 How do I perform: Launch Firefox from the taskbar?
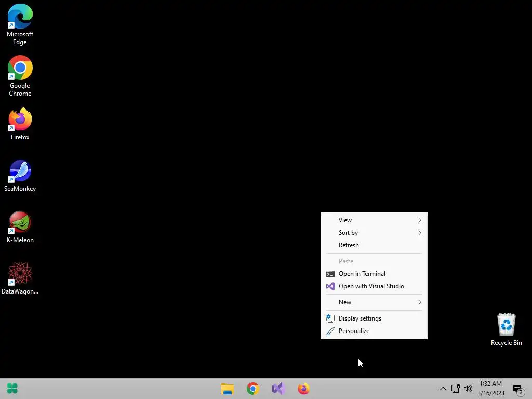pos(303,389)
